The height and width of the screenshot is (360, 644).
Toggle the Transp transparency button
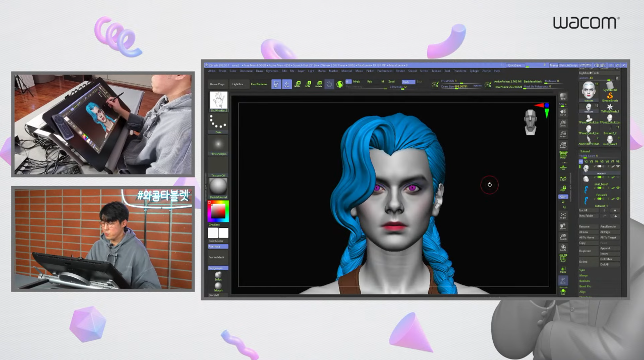[563, 270]
